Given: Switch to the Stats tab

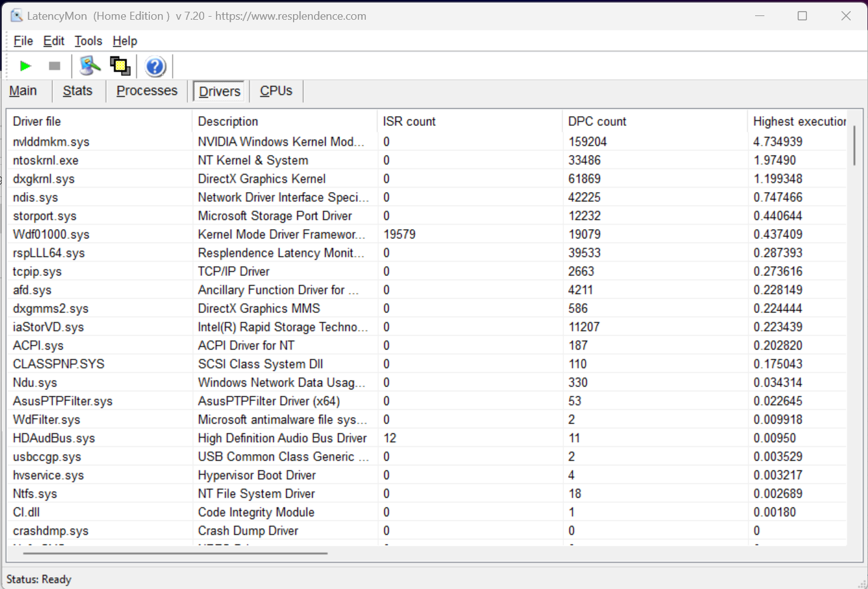Looking at the screenshot, I should [x=78, y=91].
